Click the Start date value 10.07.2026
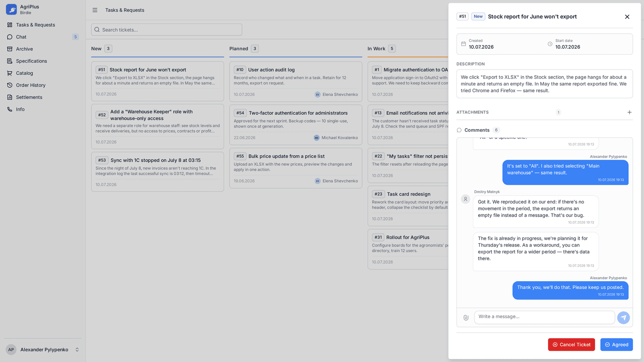The height and width of the screenshot is (362, 644). coord(568,47)
